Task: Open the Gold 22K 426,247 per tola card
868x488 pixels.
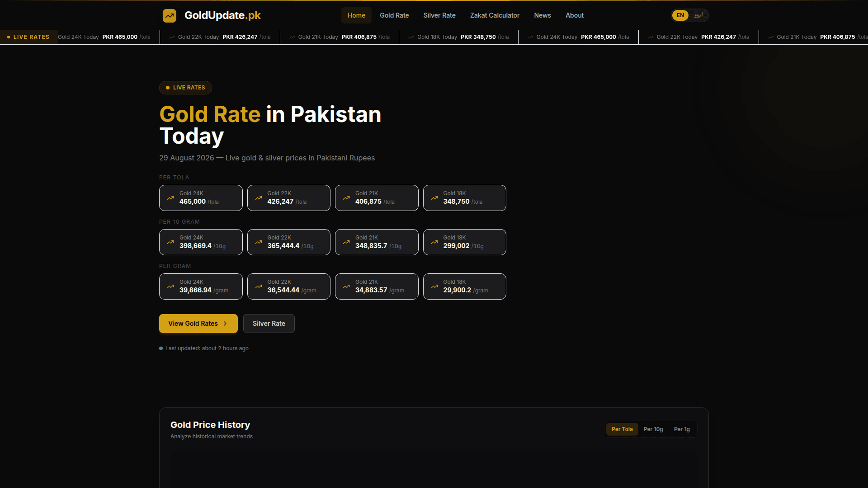Action: click(x=289, y=198)
